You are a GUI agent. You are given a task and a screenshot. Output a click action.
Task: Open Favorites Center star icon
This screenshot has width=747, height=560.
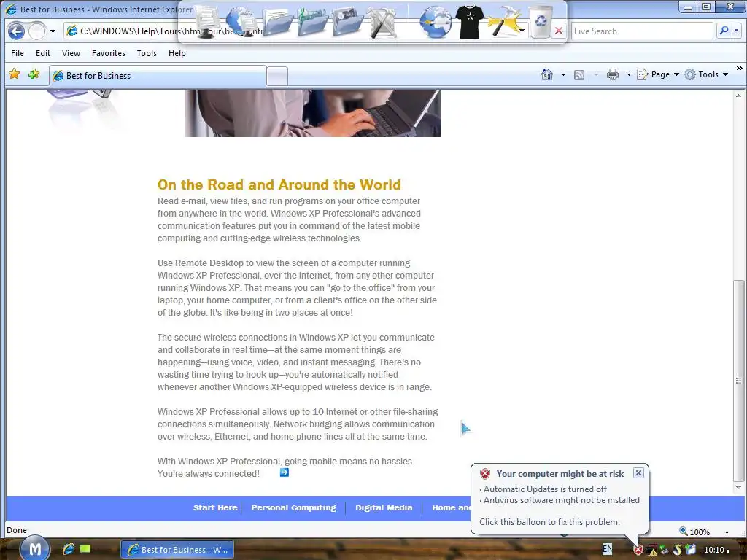tap(15, 74)
